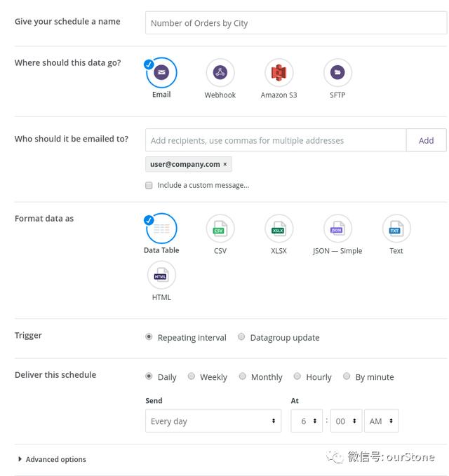
Task: Select JSON — Simple format icon
Action: tap(337, 229)
